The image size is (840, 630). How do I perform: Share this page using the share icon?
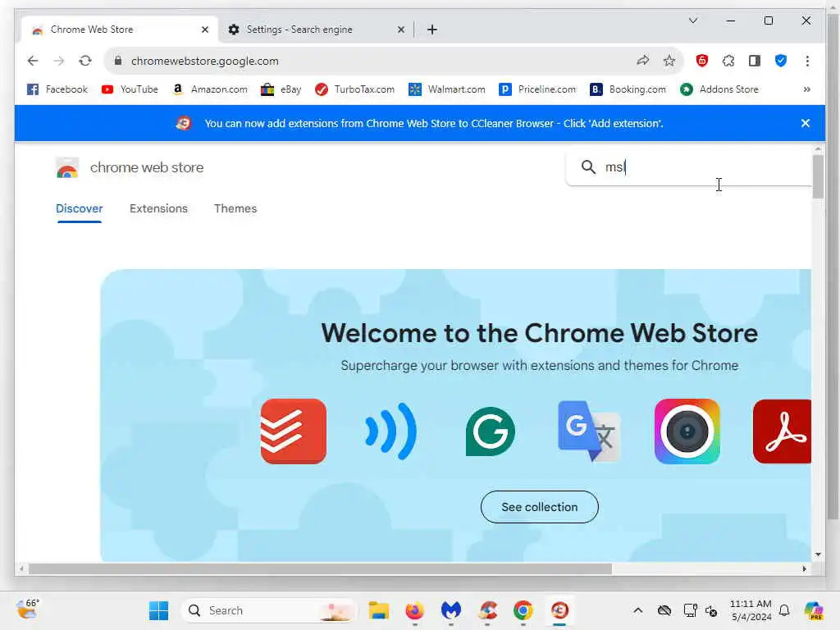pyautogui.click(x=643, y=61)
